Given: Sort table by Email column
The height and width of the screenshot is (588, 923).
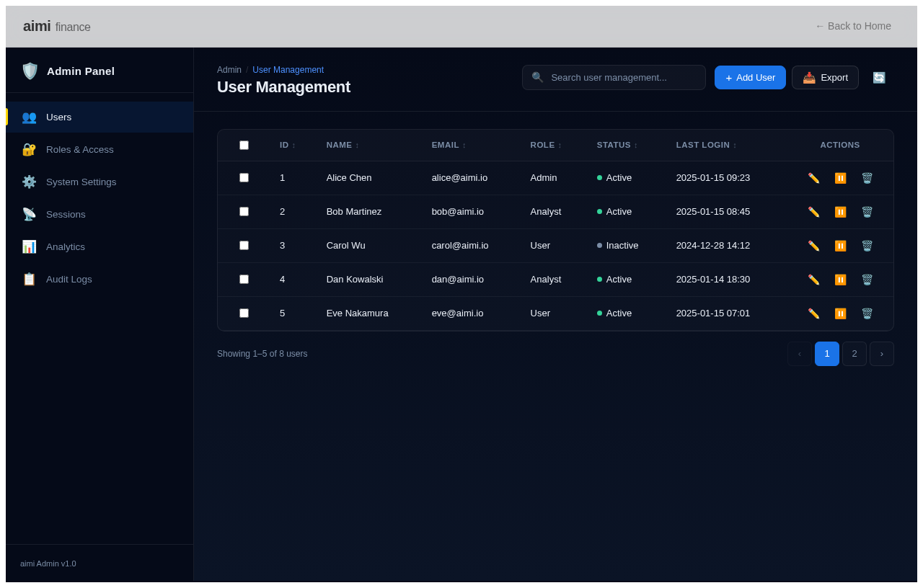Looking at the screenshot, I should pos(449,145).
